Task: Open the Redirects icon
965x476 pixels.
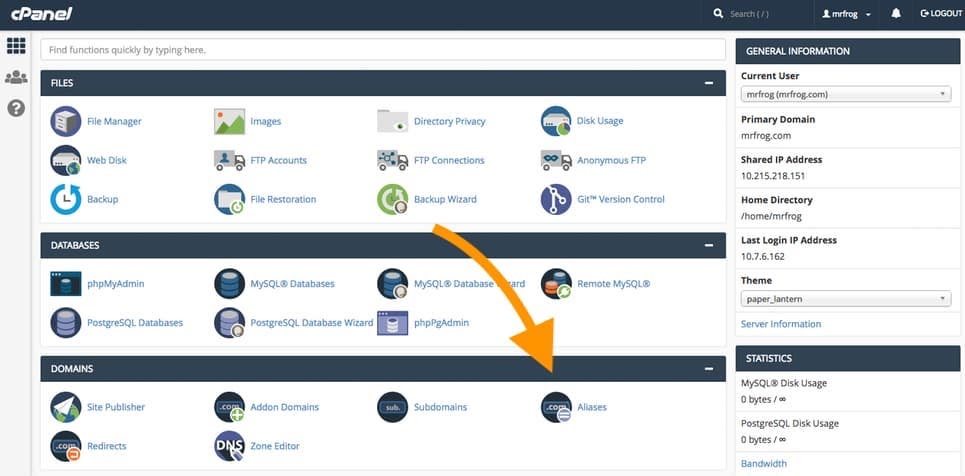Action: (x=66, y=446)
